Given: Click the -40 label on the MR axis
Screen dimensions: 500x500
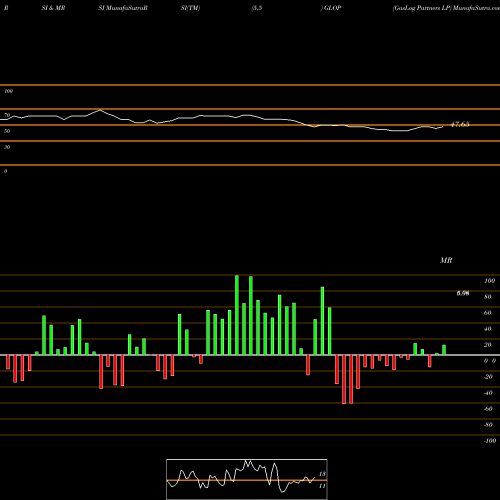Looking at the screenshot, I should (488, 393).
